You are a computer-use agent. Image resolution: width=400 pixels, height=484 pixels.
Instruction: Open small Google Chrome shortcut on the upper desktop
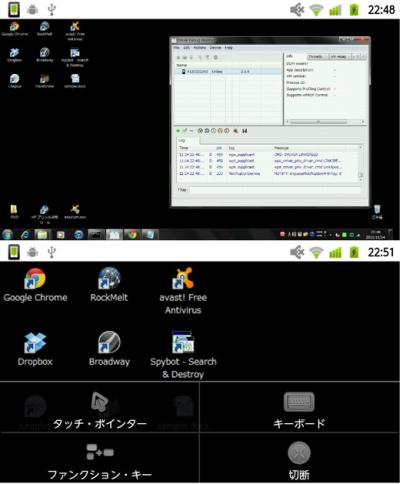tap(15, 29)
